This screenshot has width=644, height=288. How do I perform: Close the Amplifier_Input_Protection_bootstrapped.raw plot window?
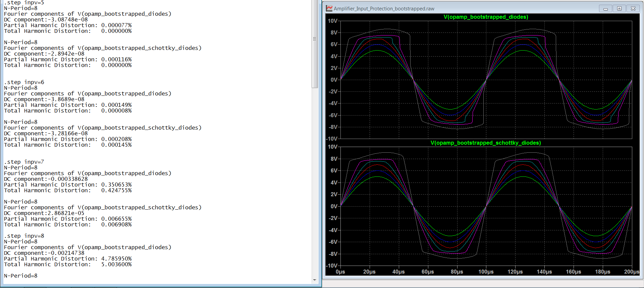633,9
